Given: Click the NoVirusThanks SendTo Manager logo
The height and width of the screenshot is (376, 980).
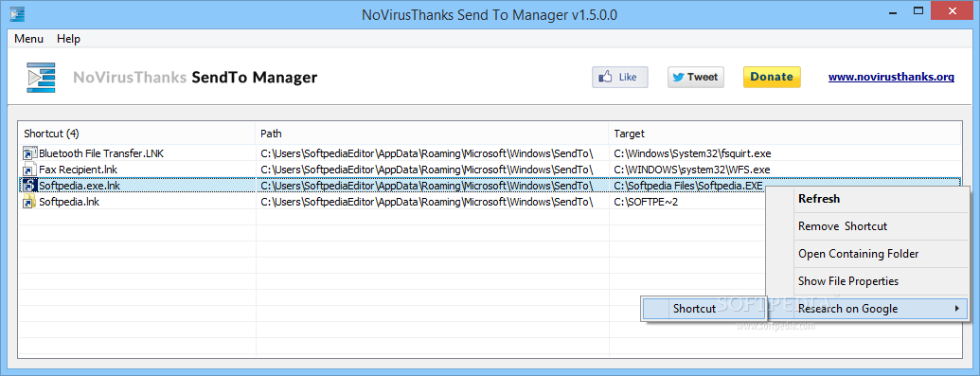Looking at the screenshot, I should point(41,78).
